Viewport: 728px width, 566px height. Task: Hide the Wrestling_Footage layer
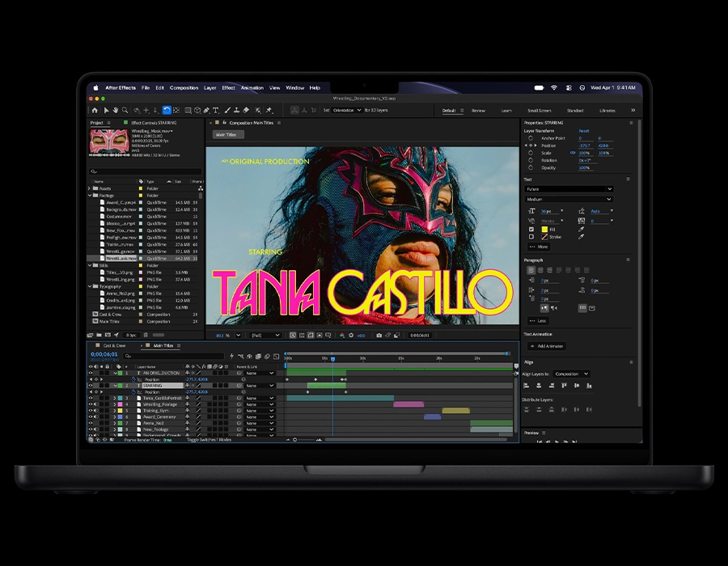91,404
